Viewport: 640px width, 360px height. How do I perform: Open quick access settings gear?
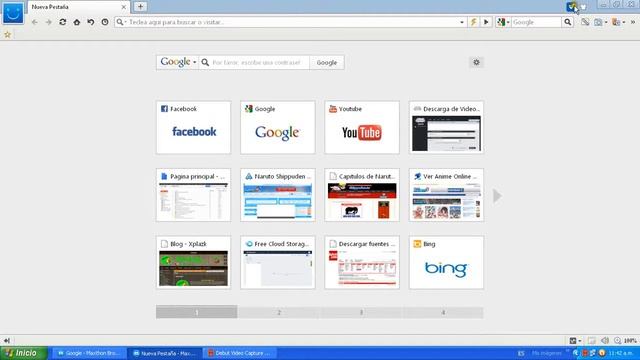point(476,62)
